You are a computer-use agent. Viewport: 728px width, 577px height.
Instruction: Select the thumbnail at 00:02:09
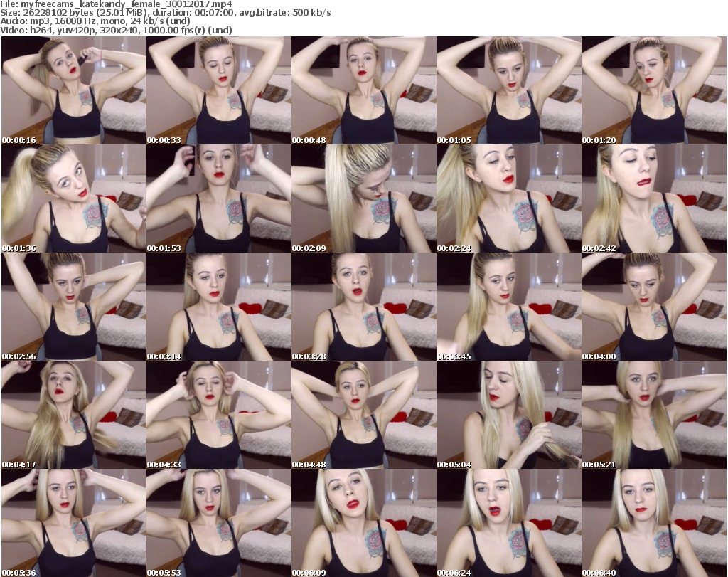tap(363, 198)
